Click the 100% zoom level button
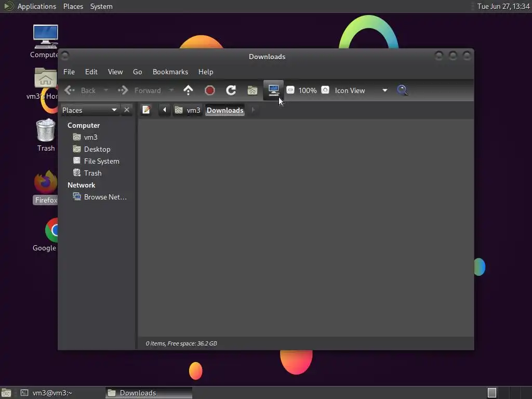The image size is (532, 399). pyautogui.click(x=308, y=90)
